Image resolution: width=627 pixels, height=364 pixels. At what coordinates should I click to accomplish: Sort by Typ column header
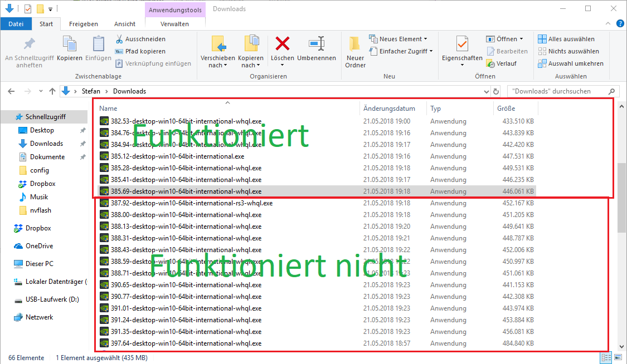460,108
